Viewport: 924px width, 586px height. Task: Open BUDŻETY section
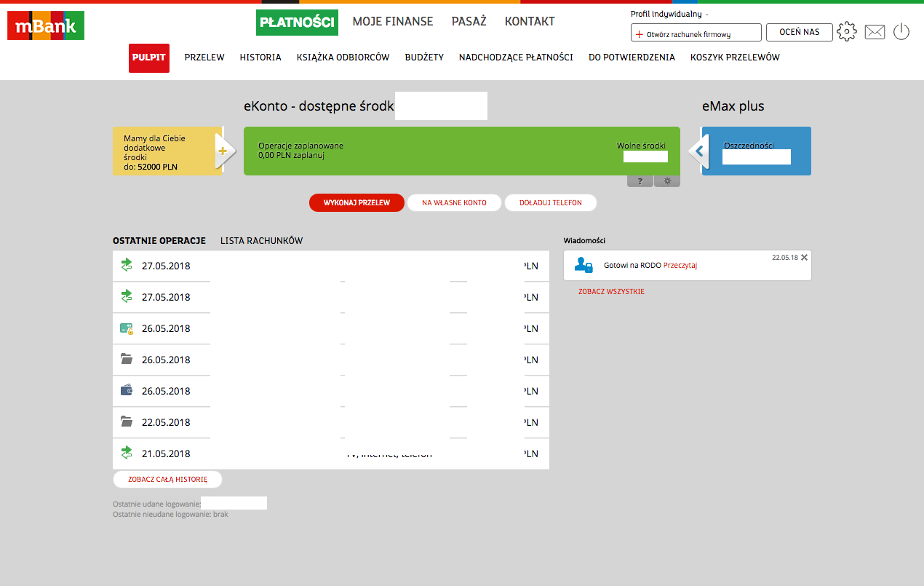[x=424, y=58]
